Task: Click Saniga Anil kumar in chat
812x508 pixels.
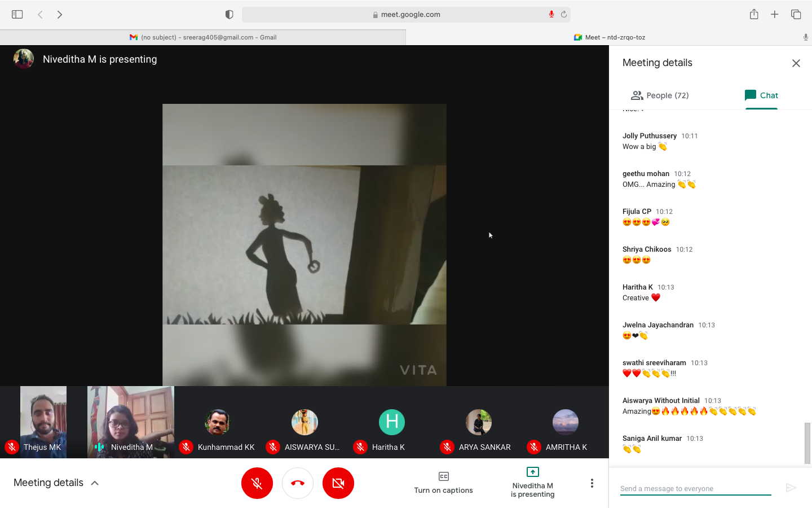Action: (x=652, y=439)
